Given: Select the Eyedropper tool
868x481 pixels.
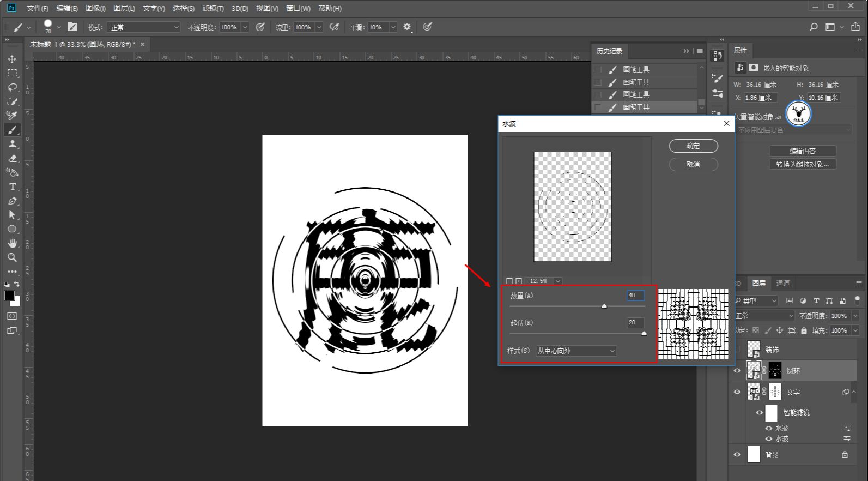Looking at the screenshot, I should coord(12,116).
